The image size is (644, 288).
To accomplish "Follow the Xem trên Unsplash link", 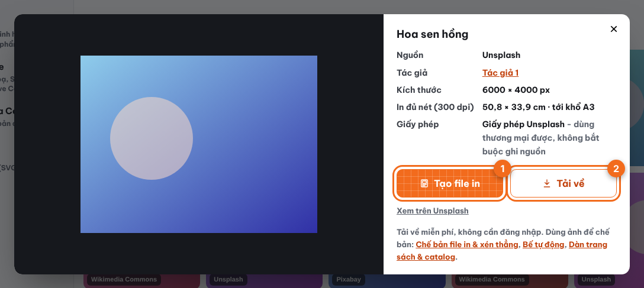I will [433, 211].
